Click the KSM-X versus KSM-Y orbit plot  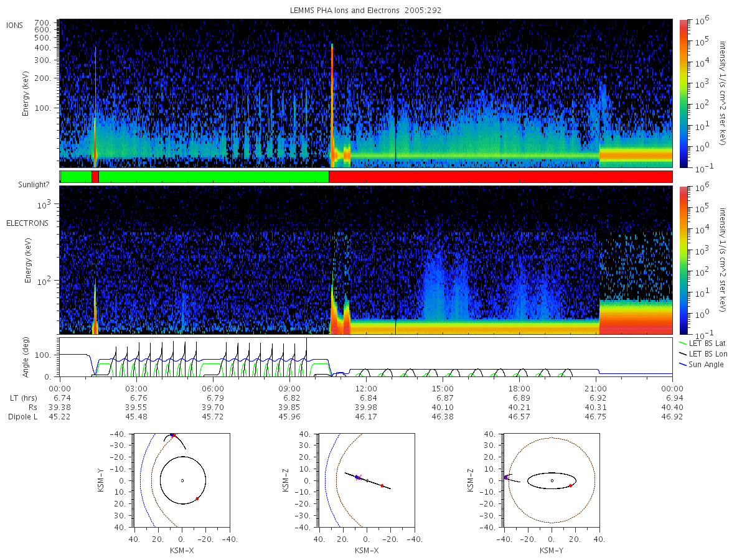181,480
